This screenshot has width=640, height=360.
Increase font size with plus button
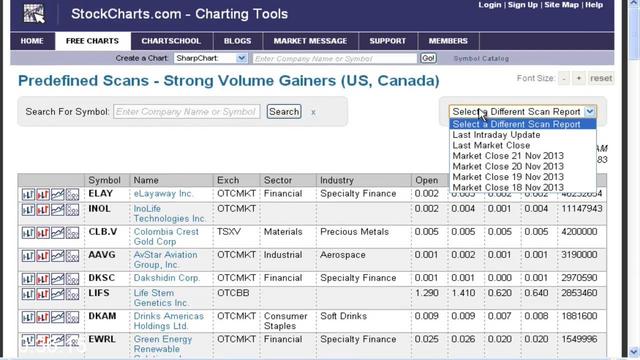pyautogui.click(x=579, y=78)
